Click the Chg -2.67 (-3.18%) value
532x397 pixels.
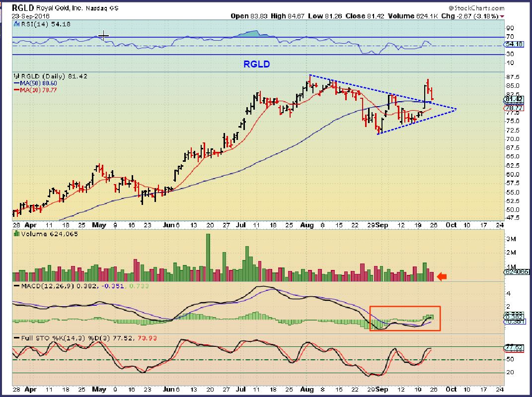coord(470,16)
